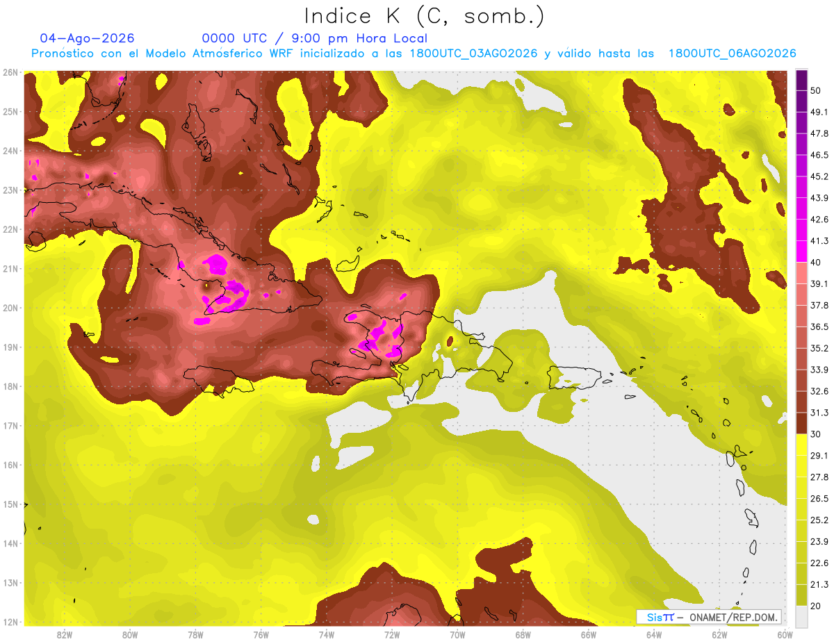Screen dimensions: 834x644
Task: Click the colorbar value 27.8
Action: coord(819,477)
